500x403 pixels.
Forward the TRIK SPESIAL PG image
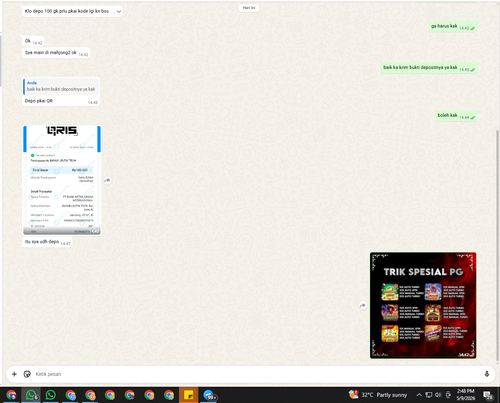363,305
